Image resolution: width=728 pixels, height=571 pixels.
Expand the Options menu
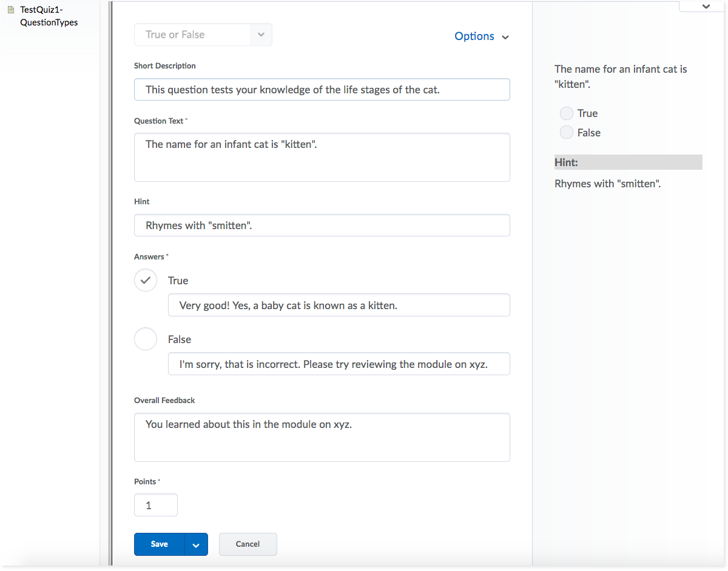click(482, 36)
